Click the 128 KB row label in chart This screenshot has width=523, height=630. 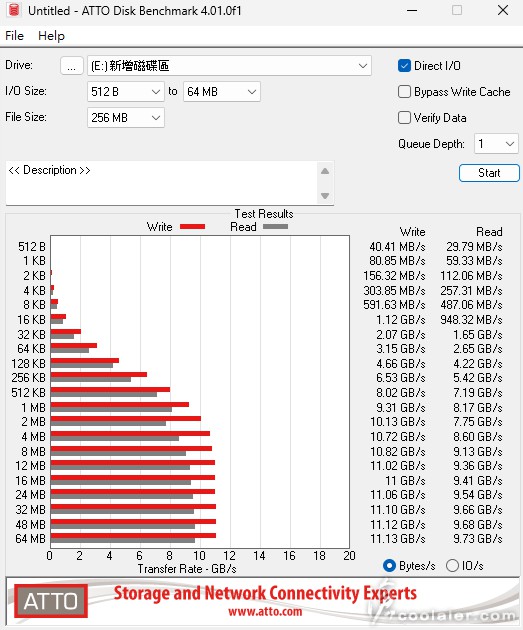29,364
